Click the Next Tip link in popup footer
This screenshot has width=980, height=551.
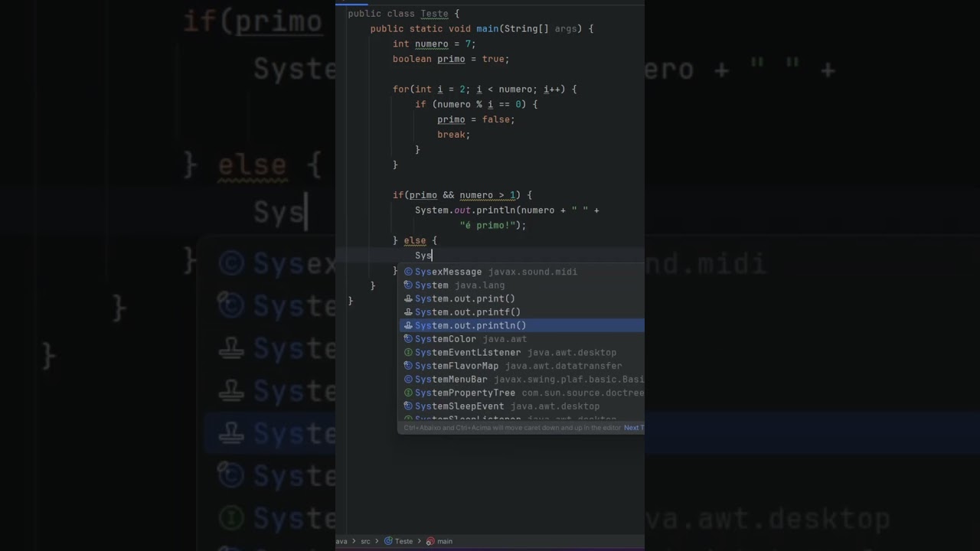[x=634, y=428]
